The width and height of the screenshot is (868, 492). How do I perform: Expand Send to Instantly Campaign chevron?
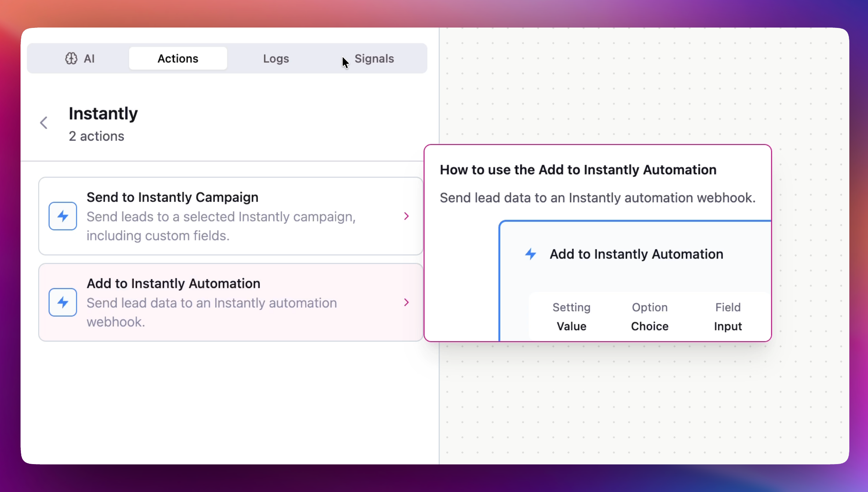406,216
